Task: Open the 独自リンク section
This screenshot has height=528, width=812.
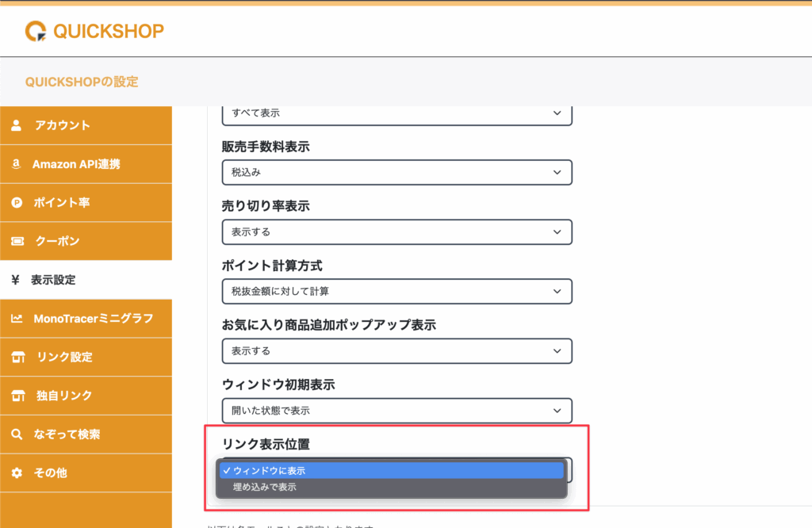Action: pos(86,396)
